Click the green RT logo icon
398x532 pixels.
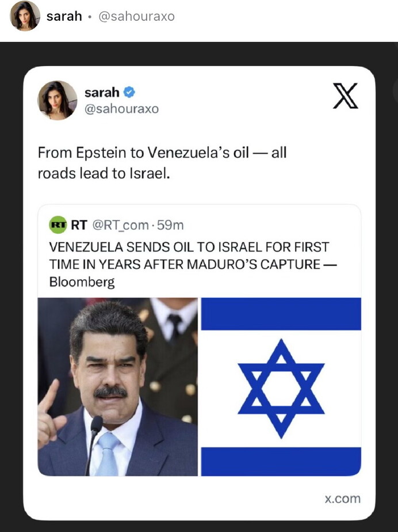point(58,225)
